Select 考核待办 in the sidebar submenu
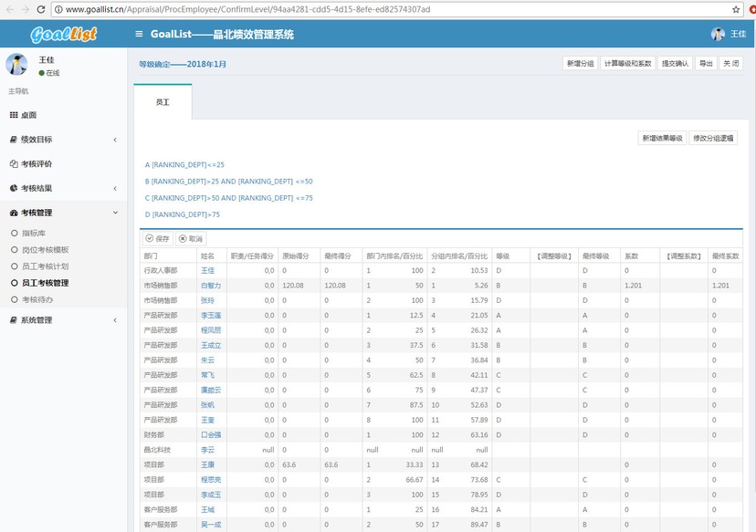Image resolution: width=756 pixels, height=532 pixels. [37, 299]
